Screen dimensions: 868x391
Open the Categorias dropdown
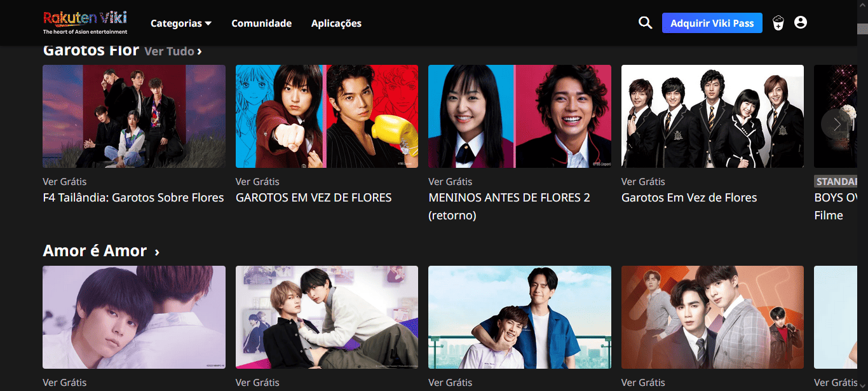[180, 23]
